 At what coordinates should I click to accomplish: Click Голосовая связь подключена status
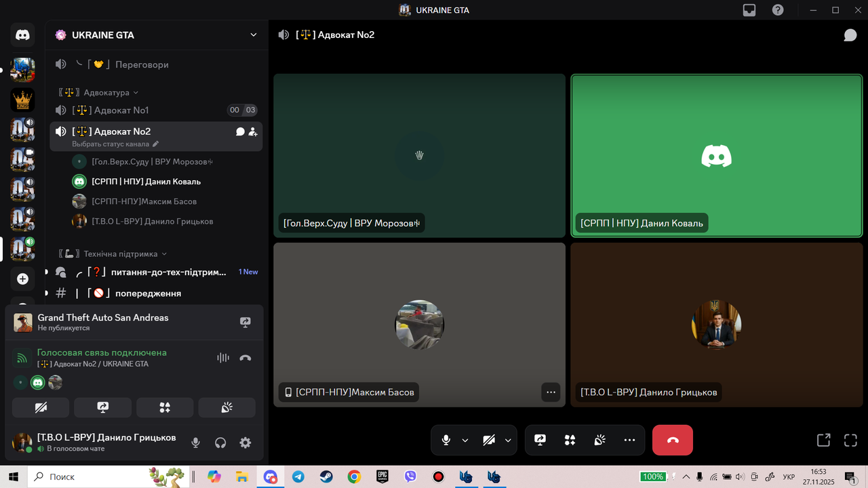(102, 352)
